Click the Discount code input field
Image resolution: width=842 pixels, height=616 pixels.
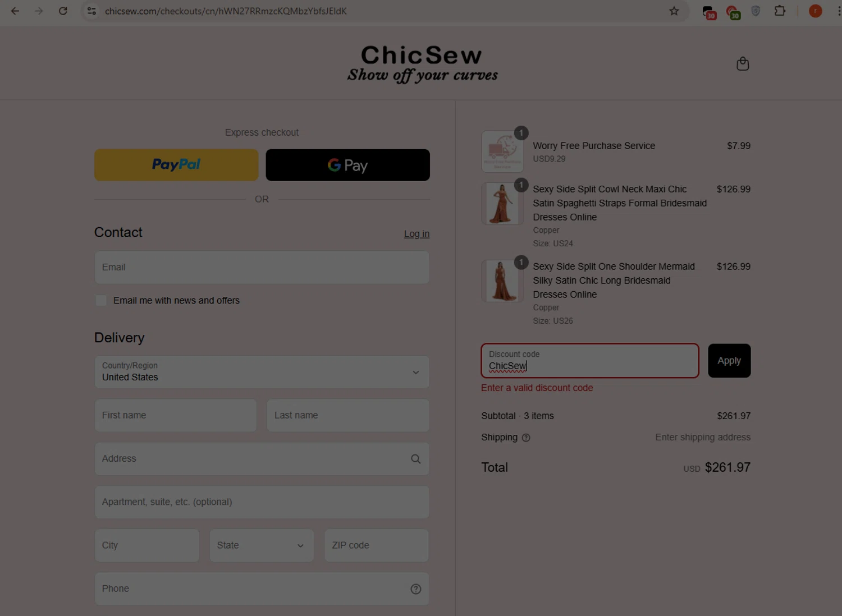click(x=590, y=361)
